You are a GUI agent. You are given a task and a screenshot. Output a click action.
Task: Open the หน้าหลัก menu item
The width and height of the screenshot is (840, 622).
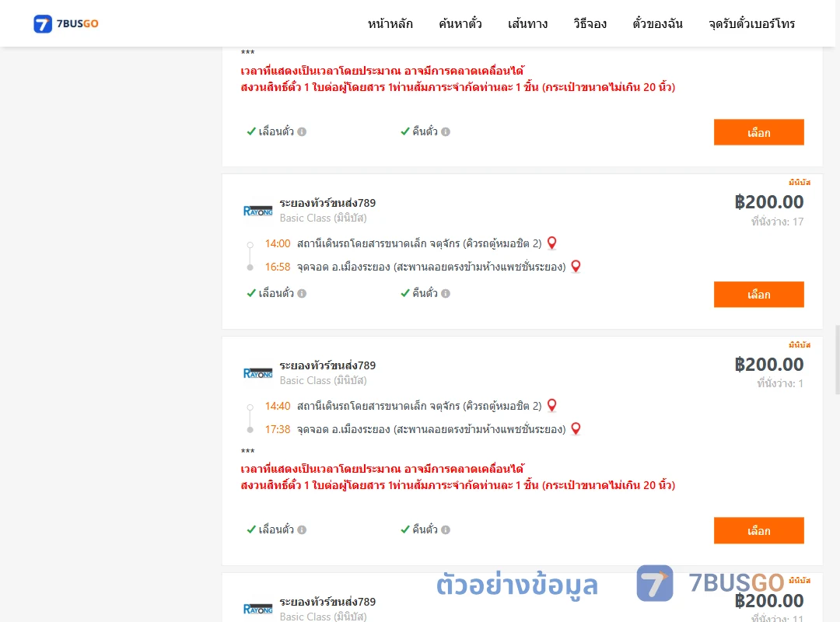tap(390, 23)
